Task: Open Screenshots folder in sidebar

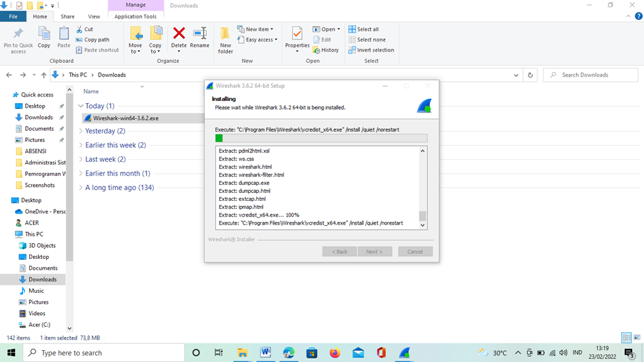Action: (40, 185)
